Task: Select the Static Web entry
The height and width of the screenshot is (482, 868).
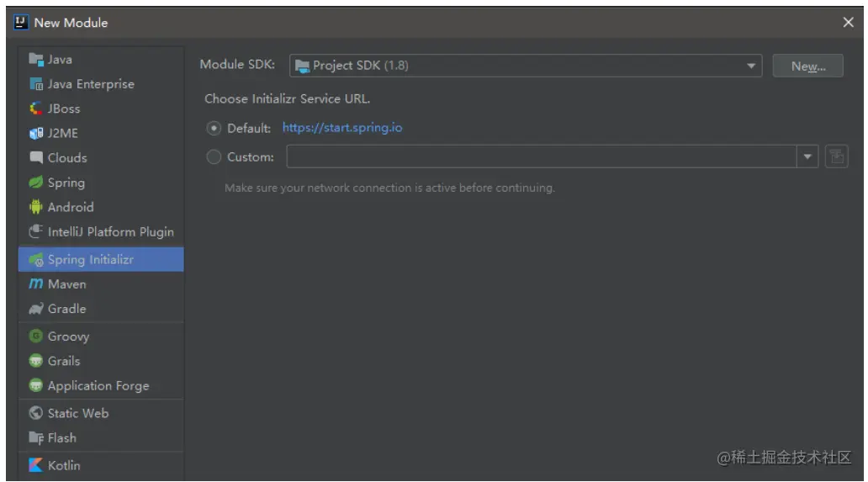Action: click(x=101, y=413)
